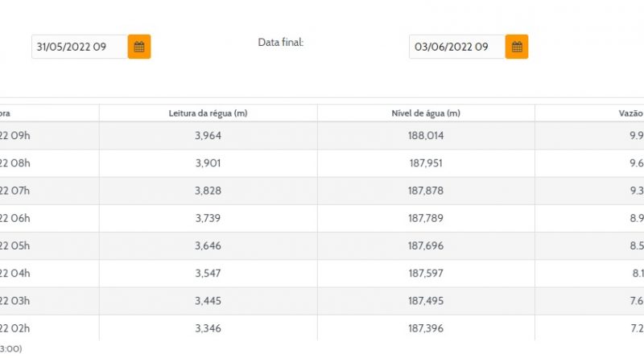The height and width of the screenshot is (358, 644).
Task: Click the start date field showing 31/05/2022 09
Action: pyautogui.click(x=79, y=47)
